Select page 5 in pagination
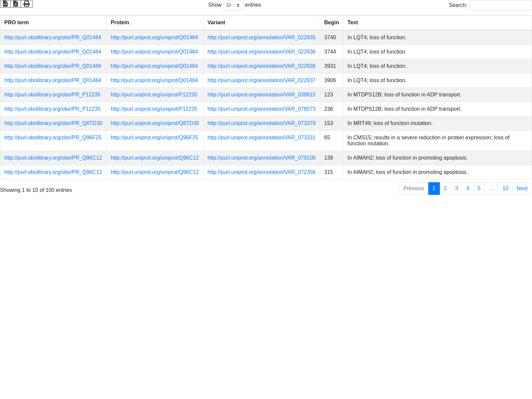 tap(479, 189)
